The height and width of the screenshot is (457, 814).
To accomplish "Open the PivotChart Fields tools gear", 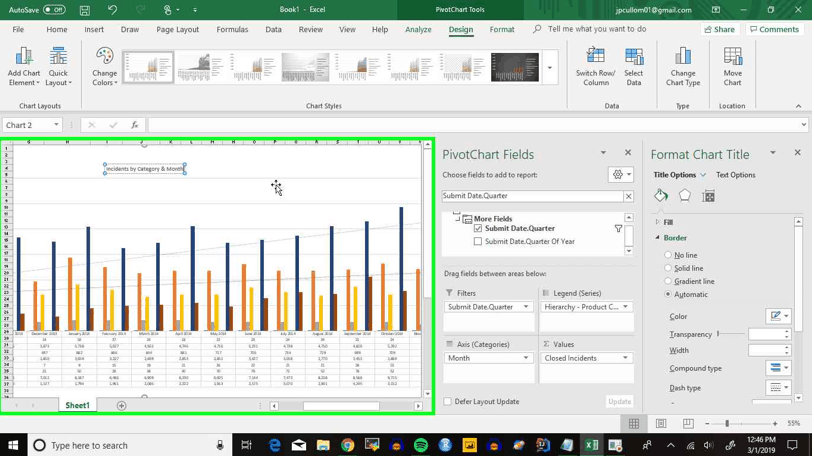I will tap(621, 174).
